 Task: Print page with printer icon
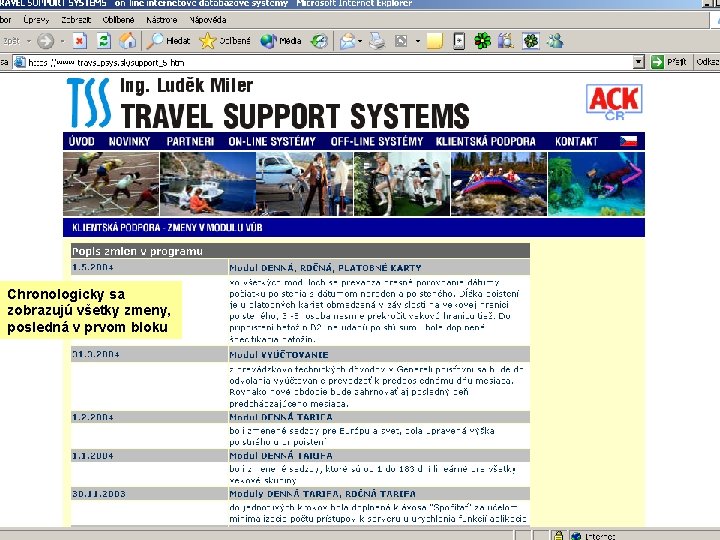(x=377, y=41)
